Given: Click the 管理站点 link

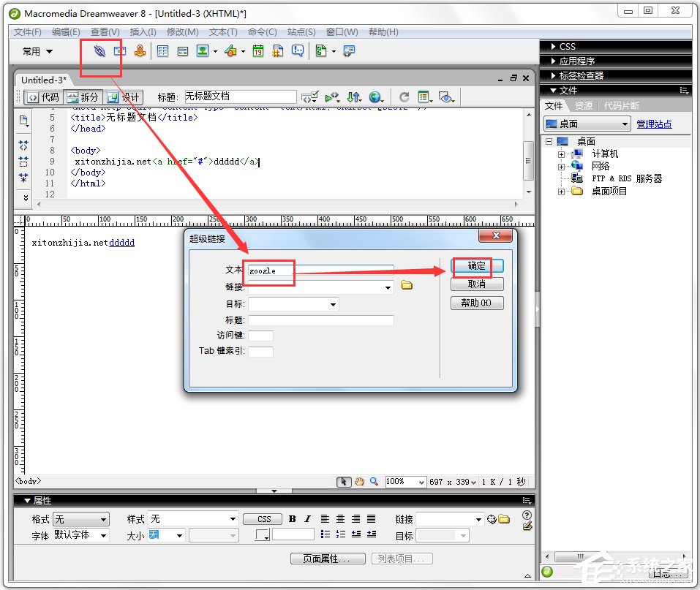Looking at the screenshot, I should click(656, 124).
